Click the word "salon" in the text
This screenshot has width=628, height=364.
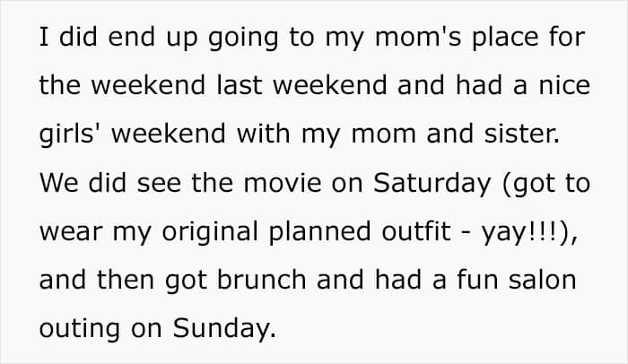[543, 279]
